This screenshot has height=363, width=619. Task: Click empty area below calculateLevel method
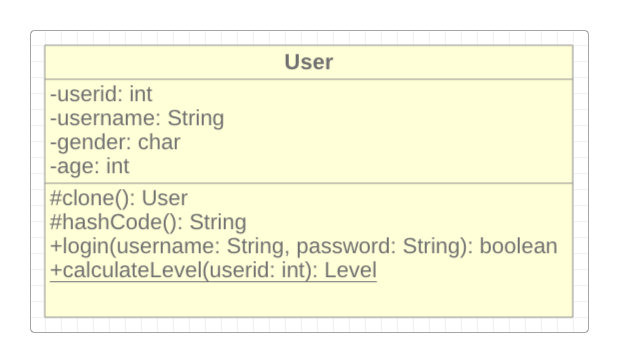(x=309, y=300)
